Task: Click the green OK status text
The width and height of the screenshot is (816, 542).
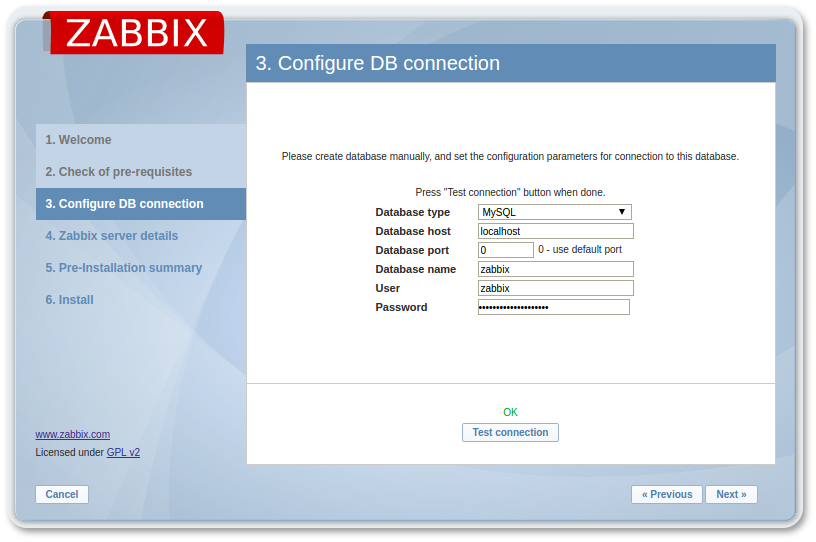Action: coord(510,412)
